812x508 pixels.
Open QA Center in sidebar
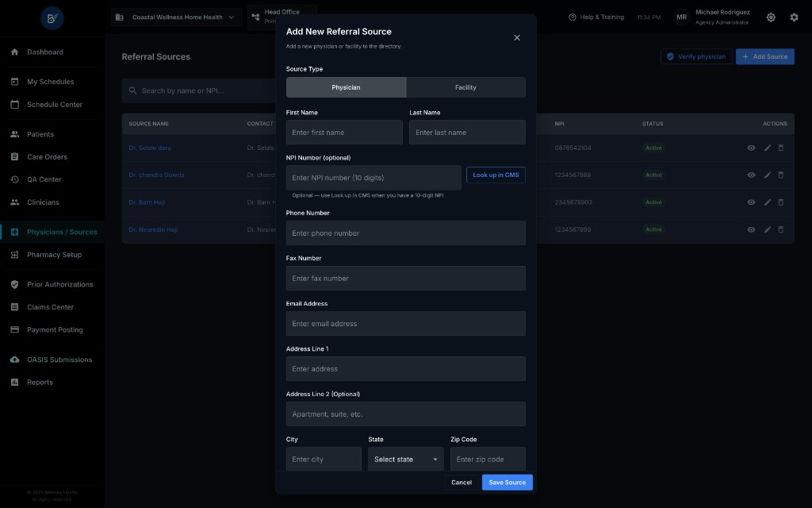[x=44, y=179]
